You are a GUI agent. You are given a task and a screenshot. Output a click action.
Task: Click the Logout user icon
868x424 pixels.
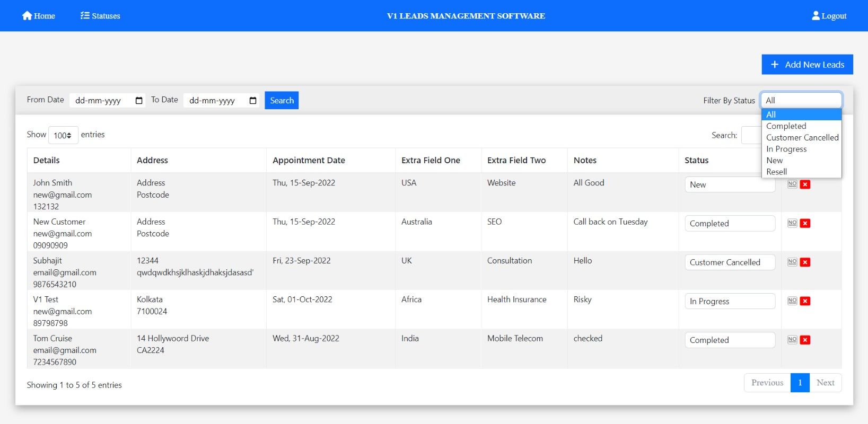point(816,16)
